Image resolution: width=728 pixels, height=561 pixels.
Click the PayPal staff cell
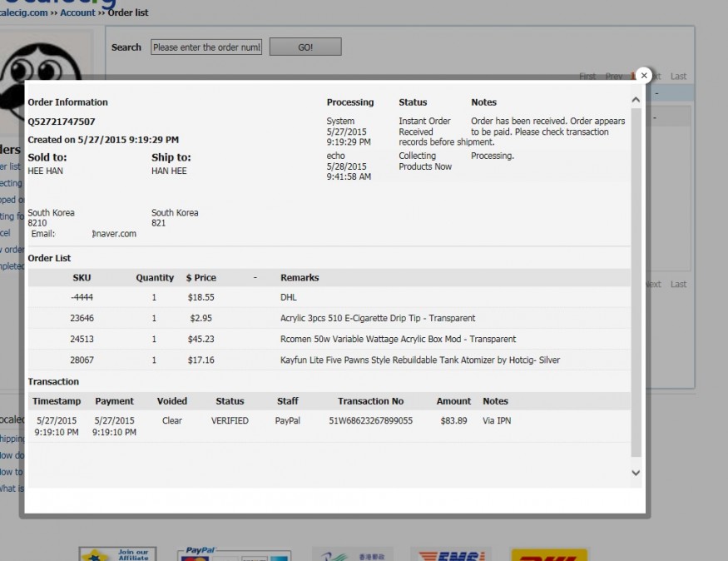287,421
